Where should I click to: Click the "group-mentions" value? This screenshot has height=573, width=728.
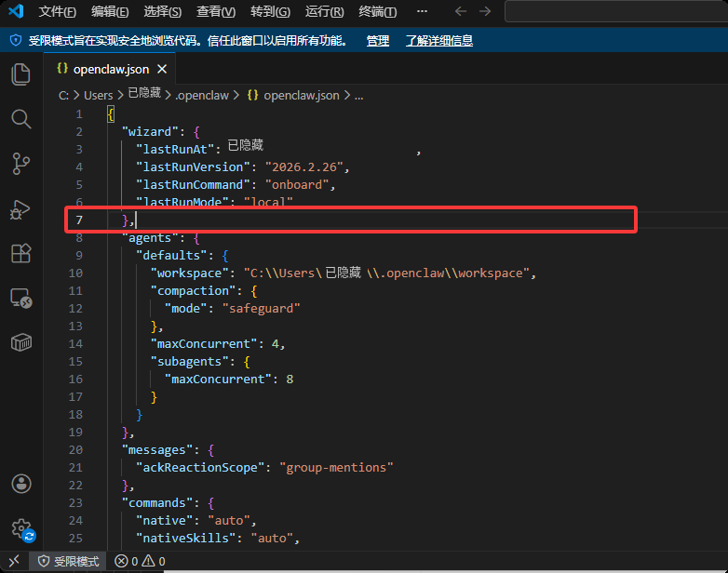pos(337,467)
